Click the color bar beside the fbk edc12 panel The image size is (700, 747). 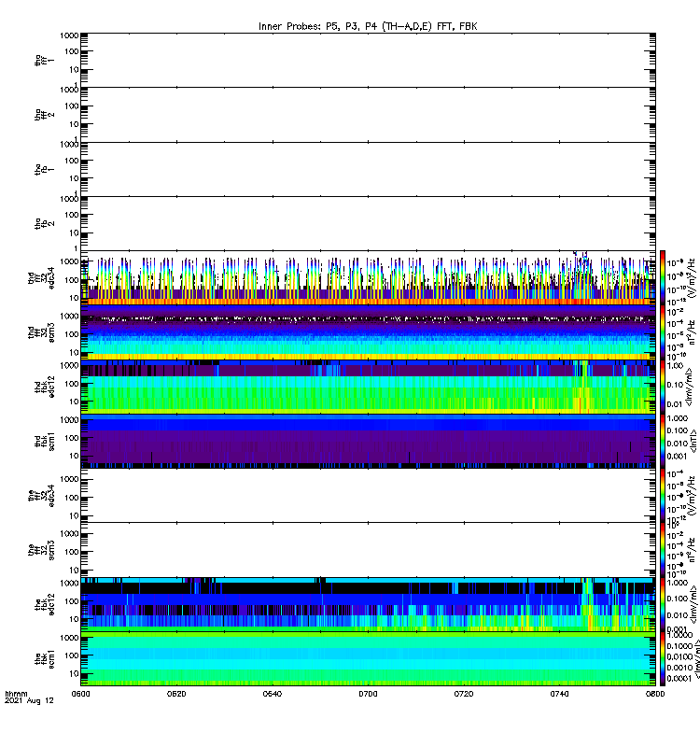[x=663, y=604]
